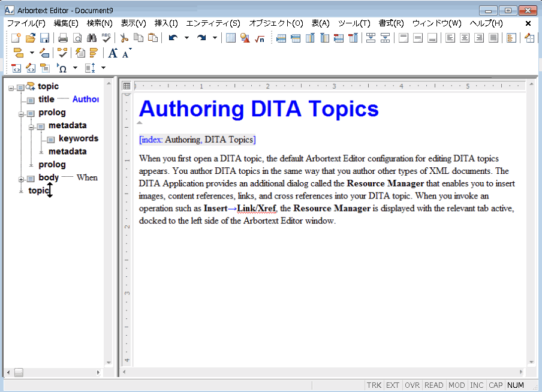Cut the selection with the scissors icon
Viewport: 542px width, 392px height.
(x=124, y=38)
